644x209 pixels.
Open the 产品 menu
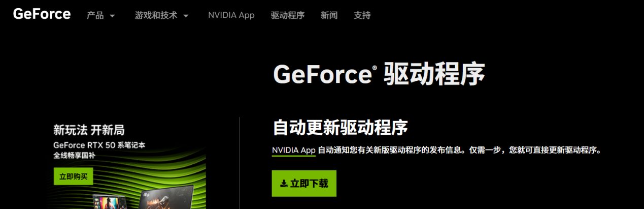[95, 15]
